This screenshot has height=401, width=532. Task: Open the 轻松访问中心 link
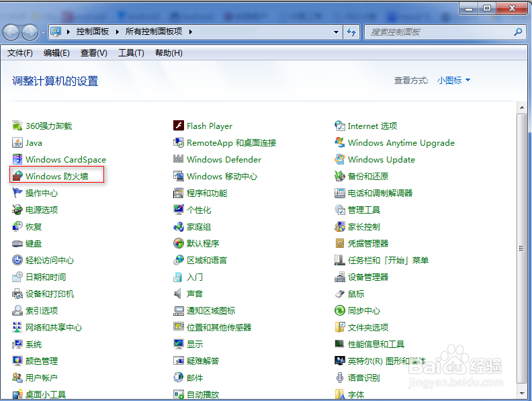[x=50, y=260]
